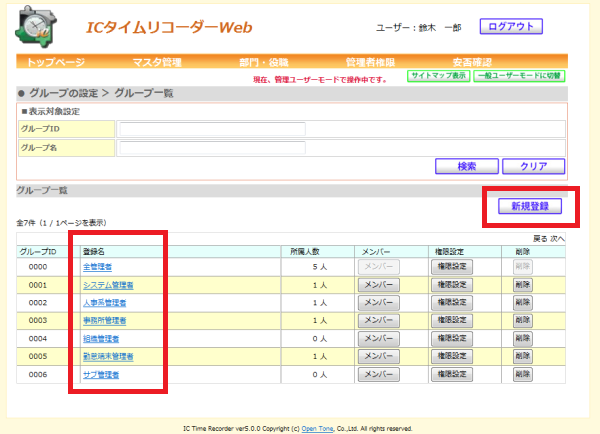The height and width of the screenshot is (434, 600).
Task: Click the クリア button
Action: pyautogui.click(x=533, y=166)
